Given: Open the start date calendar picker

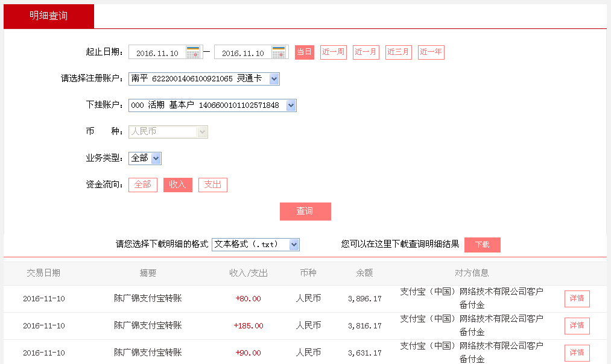Looking at the screenshot, I should pos(194,52).
